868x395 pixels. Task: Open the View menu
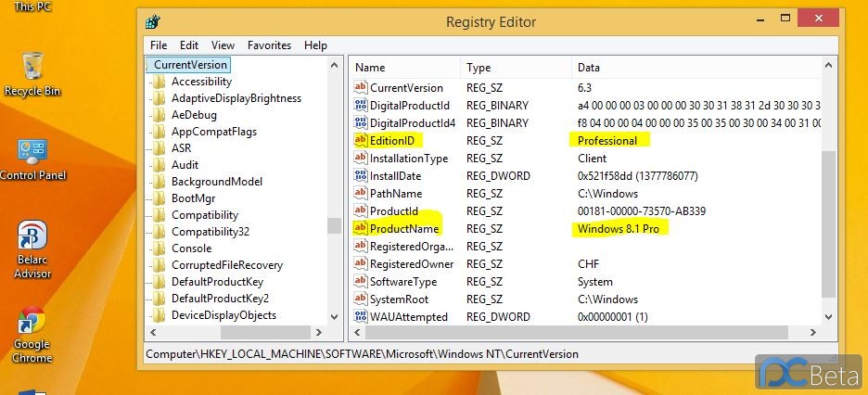tap(223, 45)
